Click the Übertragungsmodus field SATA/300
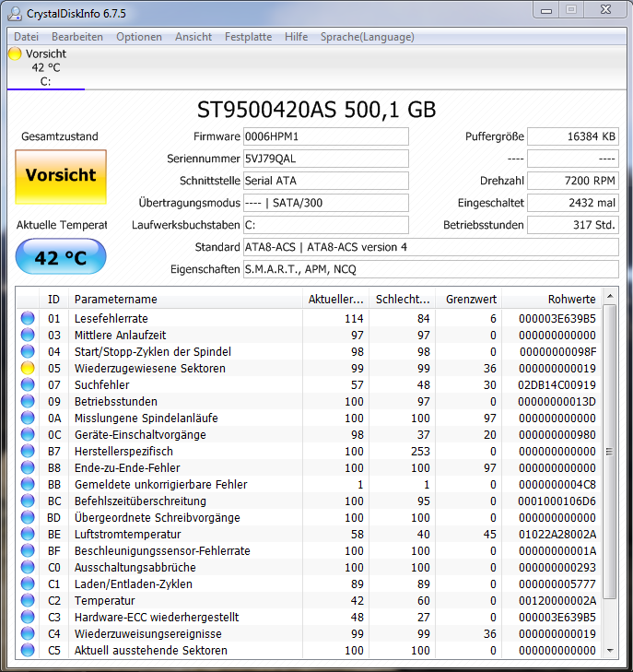 coord(326,203)
